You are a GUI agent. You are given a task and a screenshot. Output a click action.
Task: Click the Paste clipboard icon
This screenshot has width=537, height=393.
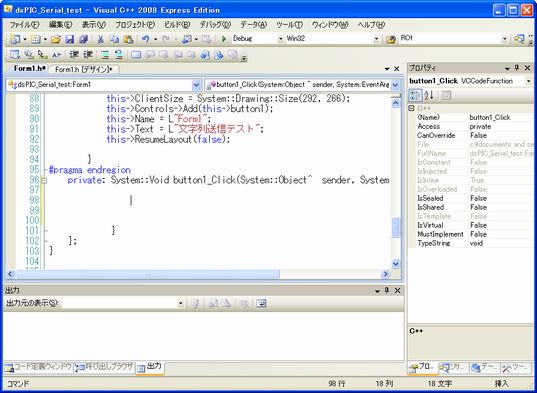[128, 39]
